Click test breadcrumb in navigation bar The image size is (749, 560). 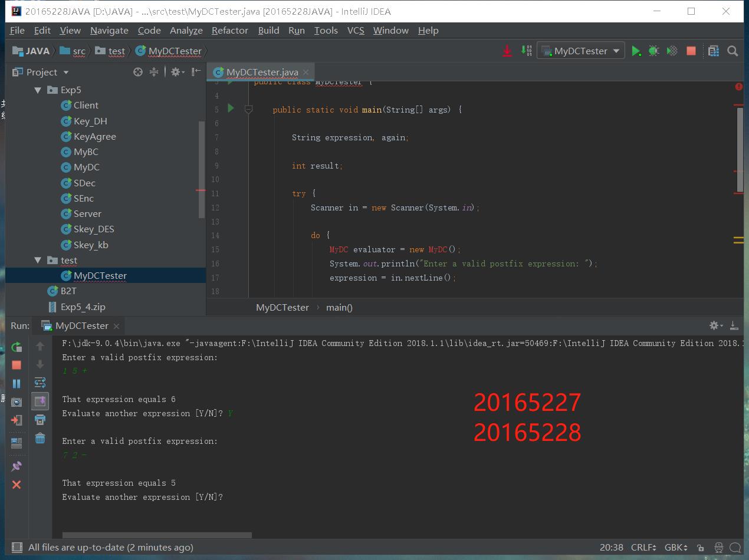pos(110,51)
